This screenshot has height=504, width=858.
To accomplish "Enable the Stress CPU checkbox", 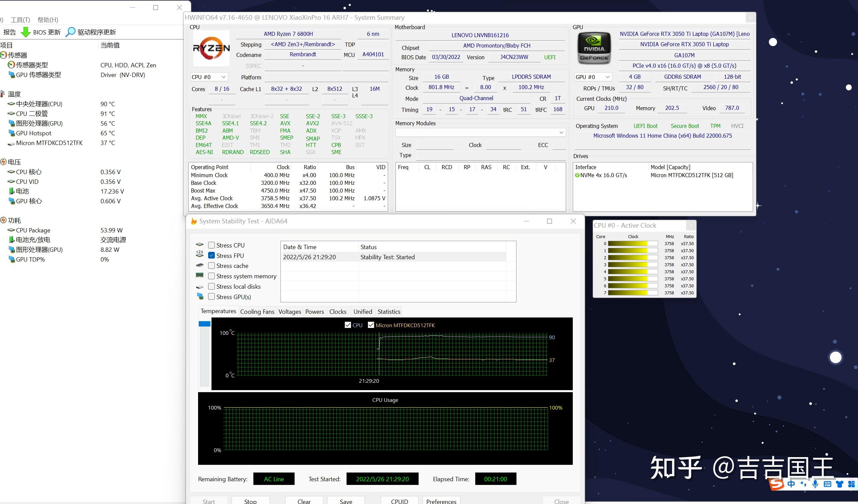I will 211,245.
